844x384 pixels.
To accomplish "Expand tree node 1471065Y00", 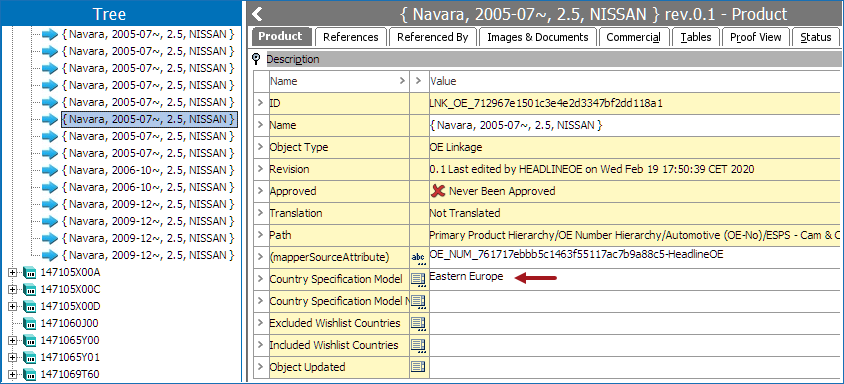I will (x=13, y=340).
